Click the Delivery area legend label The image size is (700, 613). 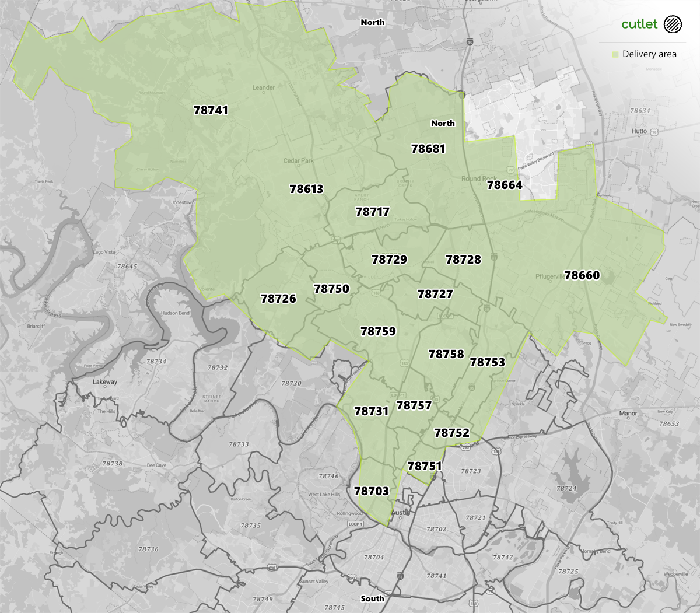click(x=649, y=54)
